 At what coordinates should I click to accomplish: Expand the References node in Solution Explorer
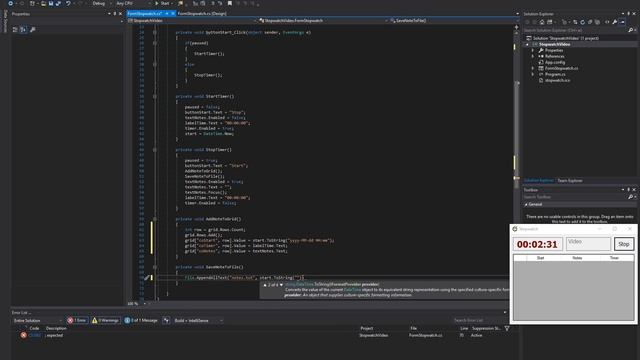point(533,56)
